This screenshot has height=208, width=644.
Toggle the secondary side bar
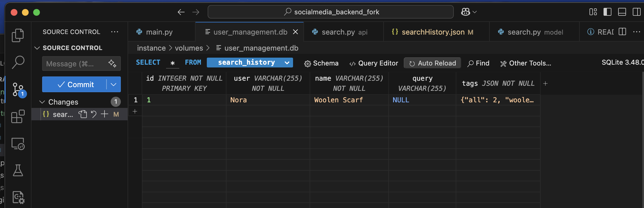tap(636, 12)
